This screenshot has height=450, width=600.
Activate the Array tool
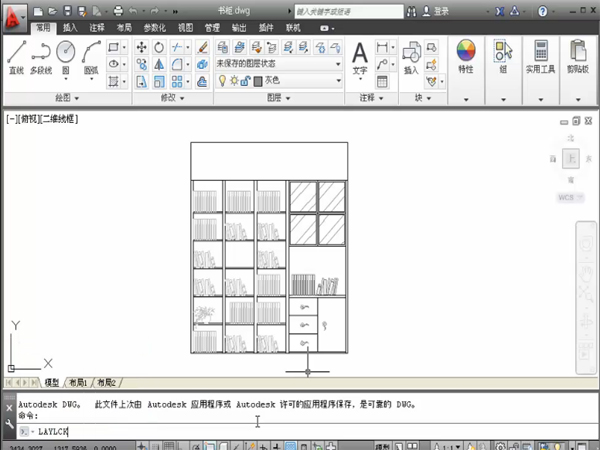click(177, 82)
